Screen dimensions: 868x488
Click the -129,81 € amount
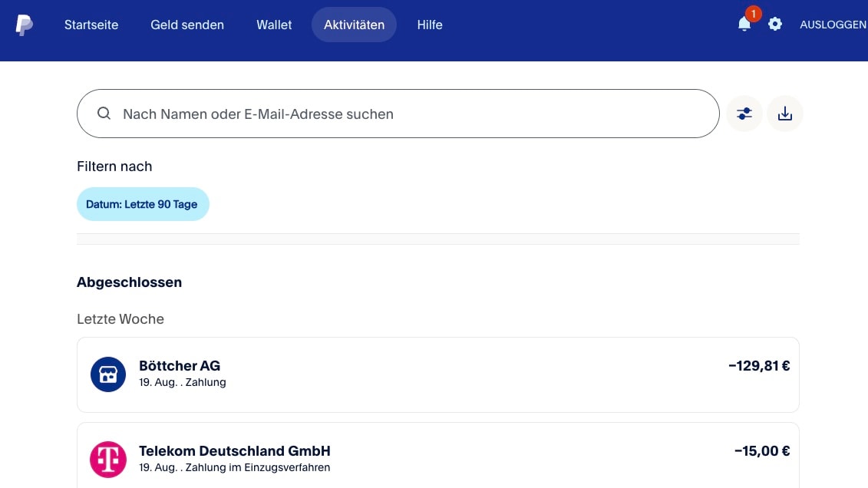[759, 366]
